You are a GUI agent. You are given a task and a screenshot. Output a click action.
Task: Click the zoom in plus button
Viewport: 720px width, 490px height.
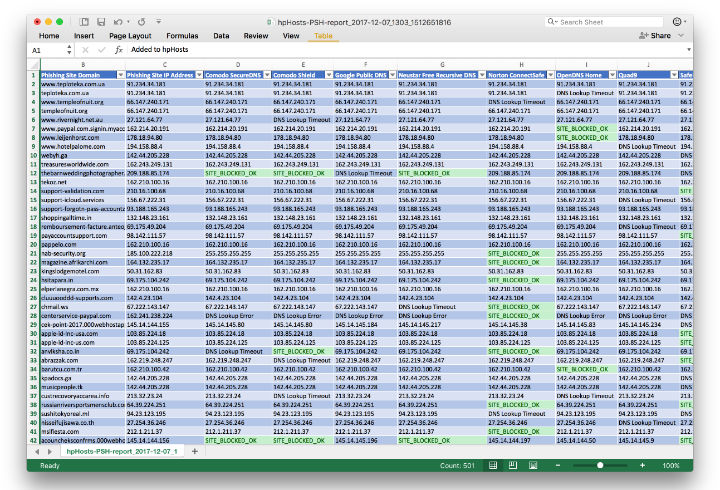pyautogui.click(x=642, y=465)
